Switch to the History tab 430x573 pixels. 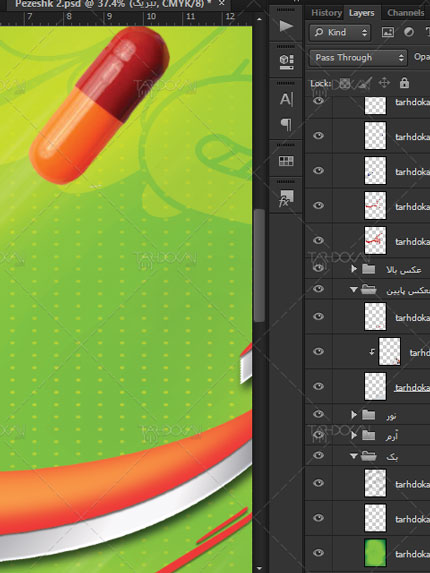(326, 13)
